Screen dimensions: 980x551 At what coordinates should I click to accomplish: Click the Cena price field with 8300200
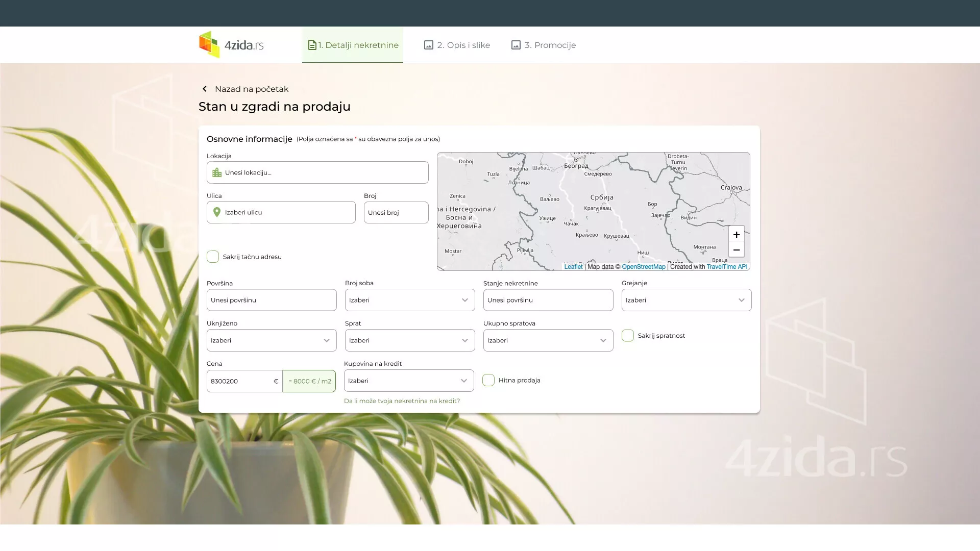coord(244,381)
